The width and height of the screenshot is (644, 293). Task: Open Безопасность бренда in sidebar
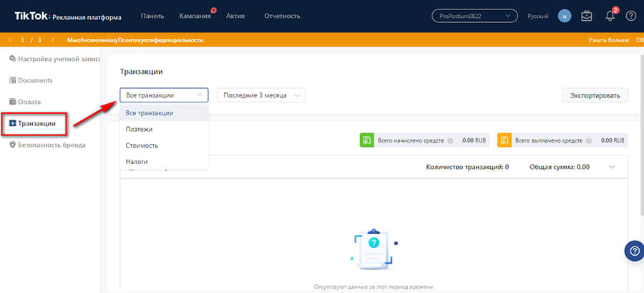click(51, 145)
